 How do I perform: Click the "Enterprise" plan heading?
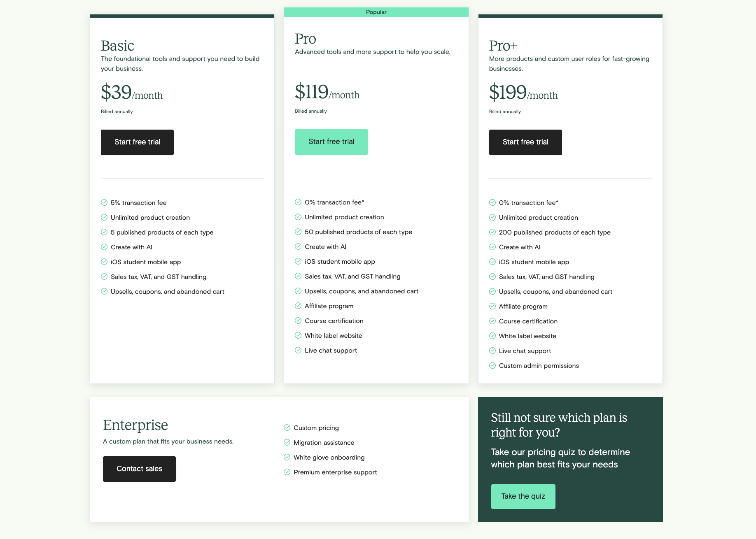(x=135, y=425)
